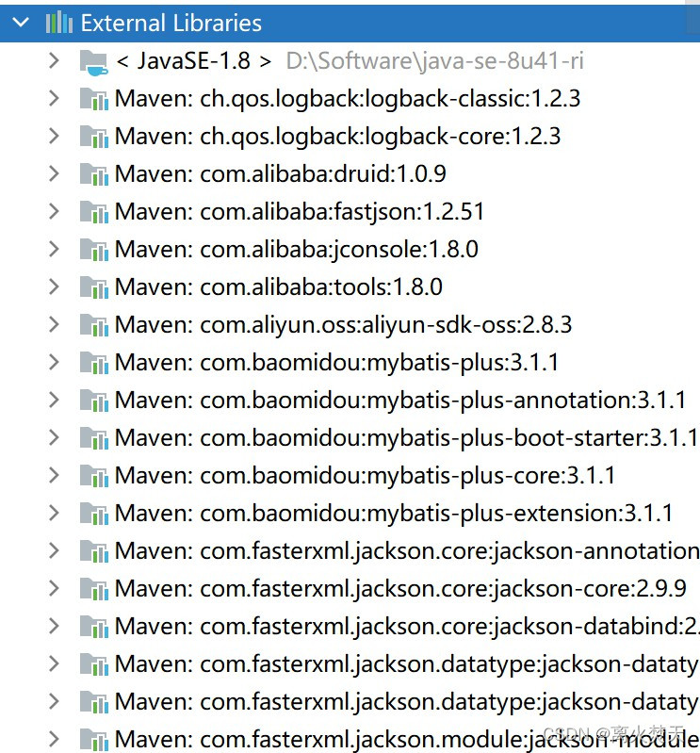Expand com.alibaba:tools:1.8.0 library
The width and height of the screenshot is (700, 753).
pos(54,286)
